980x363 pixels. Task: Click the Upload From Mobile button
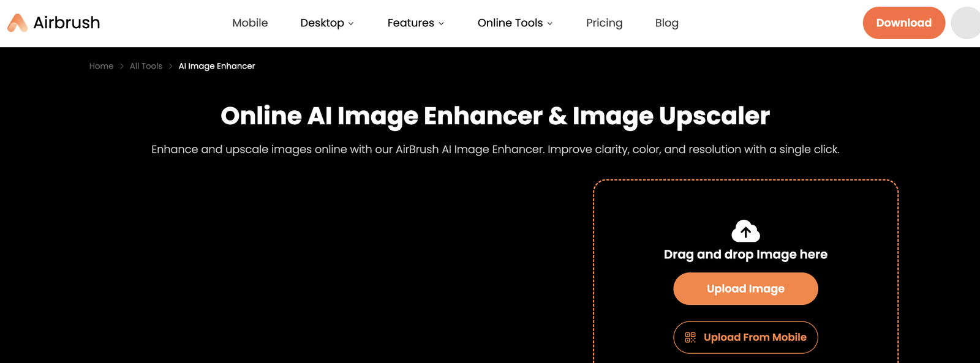(745, 337)
